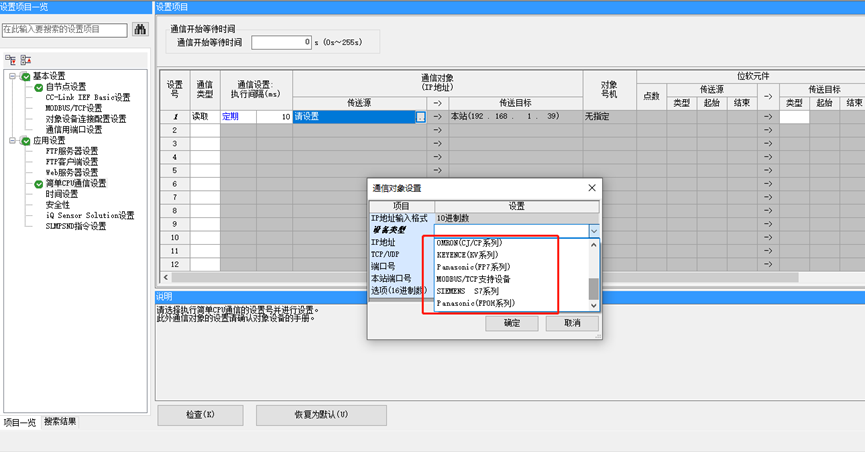Click the 确定 button

pos(511,323)
